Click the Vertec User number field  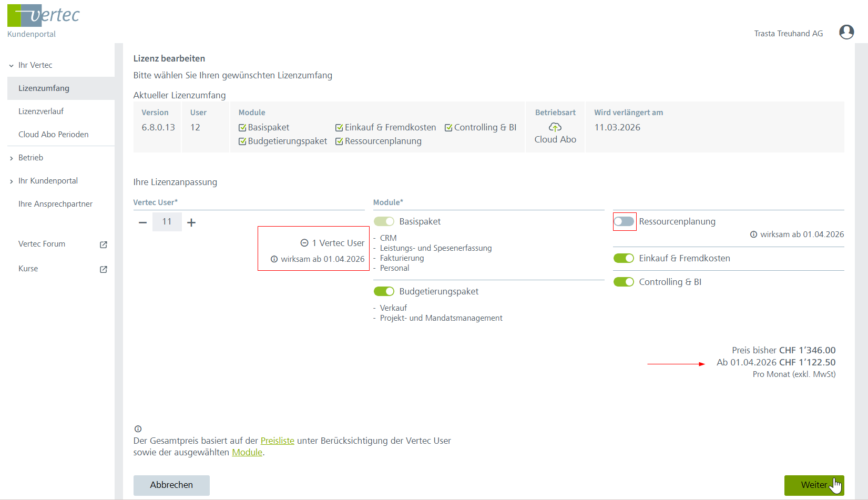tap(167, 222)
